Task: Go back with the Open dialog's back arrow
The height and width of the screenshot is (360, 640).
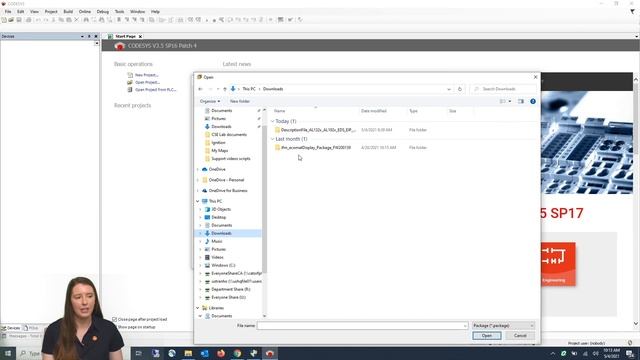Action: click(x=200, y=89)
